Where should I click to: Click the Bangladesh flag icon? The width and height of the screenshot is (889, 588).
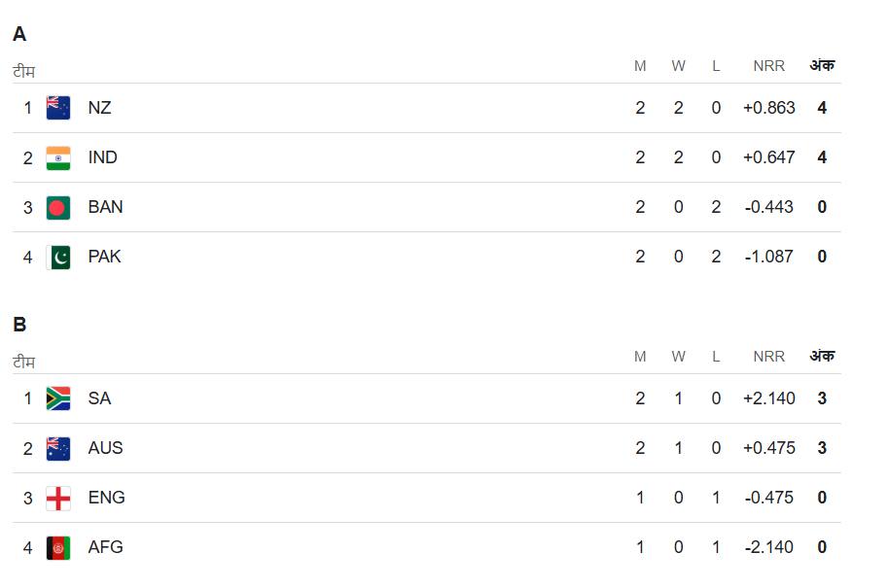(58, 207)
